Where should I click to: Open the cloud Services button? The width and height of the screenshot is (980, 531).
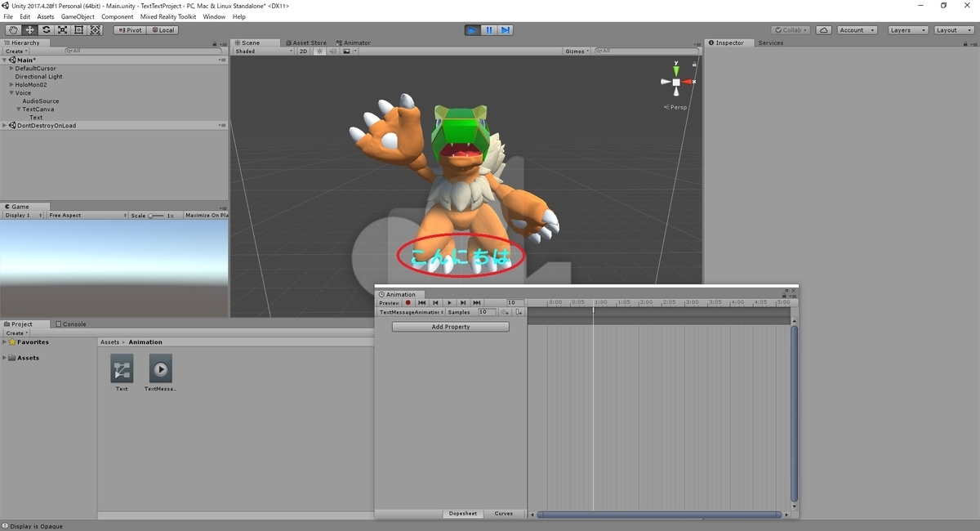pyautogui.click(x=823, y=30)
